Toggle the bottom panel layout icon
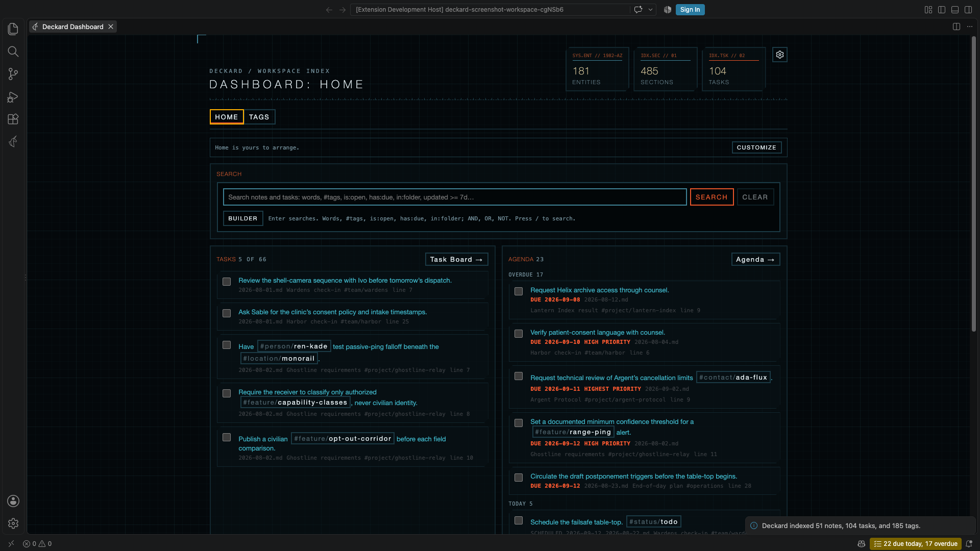Image resolution: width=980 pixels, height=551 pixels. click(x=955, y=10)
